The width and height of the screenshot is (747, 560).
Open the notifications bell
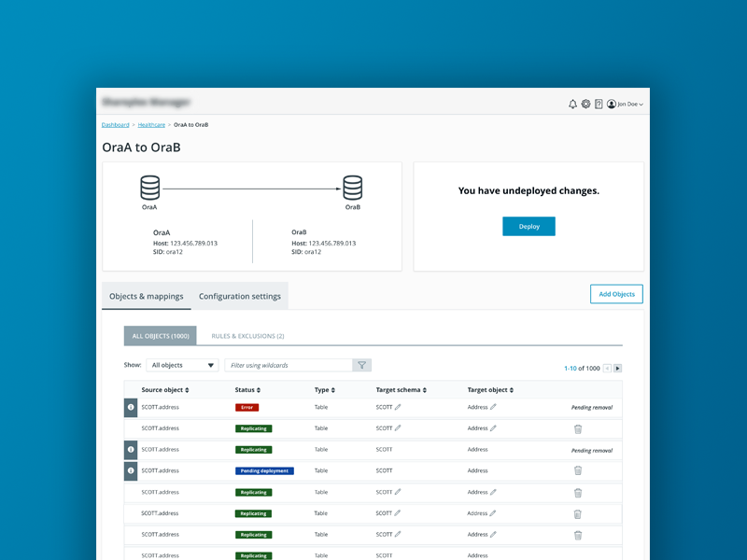572,104
